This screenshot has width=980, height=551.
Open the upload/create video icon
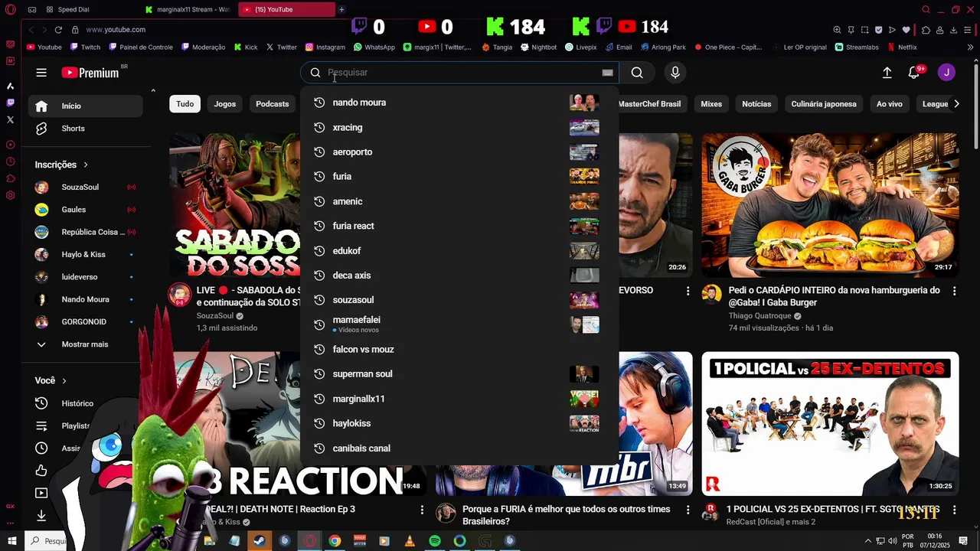(x=887, y=73)
